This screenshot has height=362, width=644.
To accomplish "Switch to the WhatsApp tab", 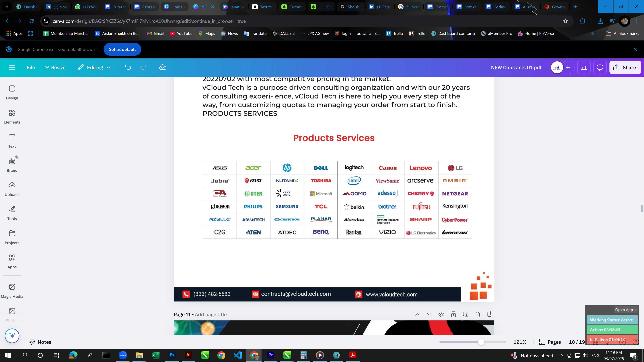I will tap(86, 7).
